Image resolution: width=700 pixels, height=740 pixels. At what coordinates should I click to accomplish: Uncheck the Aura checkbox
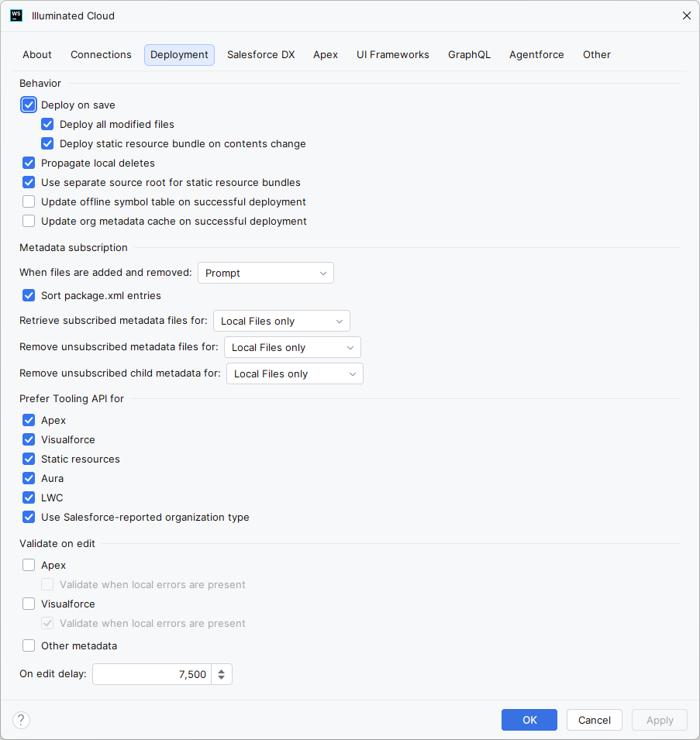29,478
